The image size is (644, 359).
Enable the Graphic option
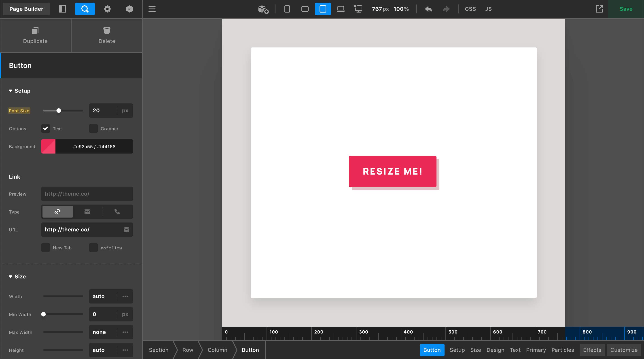click(93, 129)
